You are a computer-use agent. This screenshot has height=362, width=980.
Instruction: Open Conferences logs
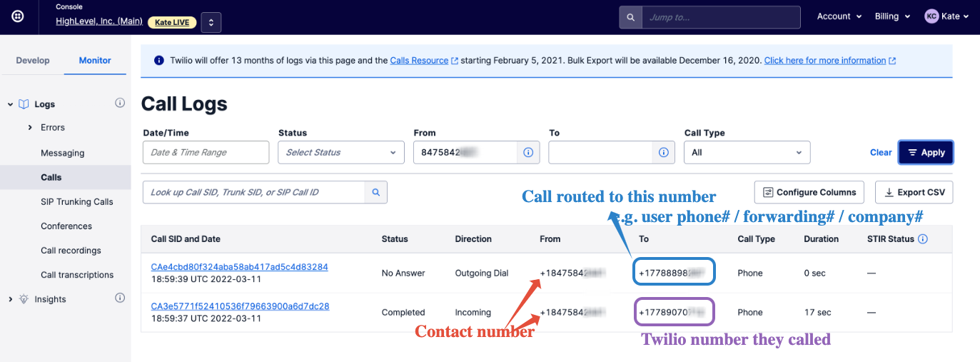pyautogui.click(x=66, y=226)
